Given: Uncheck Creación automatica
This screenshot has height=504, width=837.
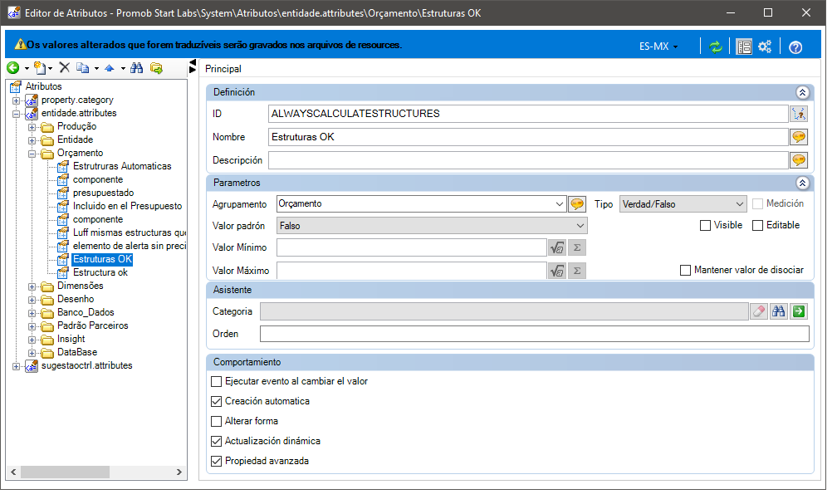Looking at the screenshot, I should coord(216,401).
